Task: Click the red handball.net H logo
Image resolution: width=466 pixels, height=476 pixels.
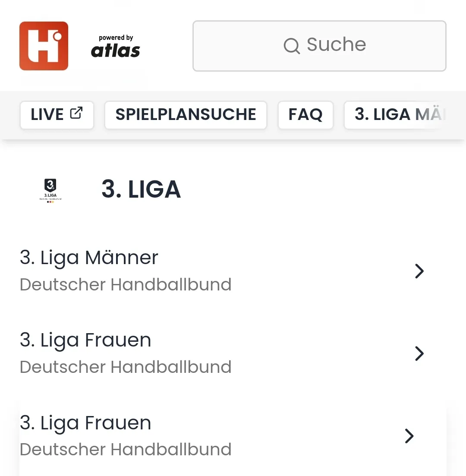Action: pos(44,46)
